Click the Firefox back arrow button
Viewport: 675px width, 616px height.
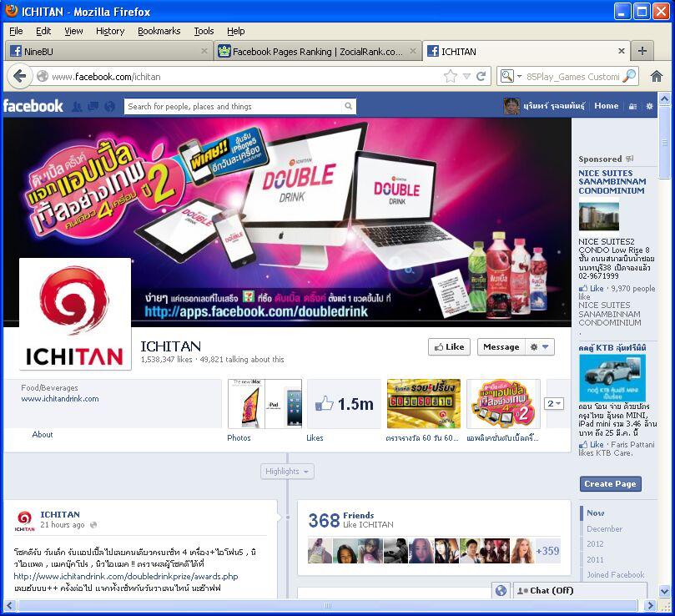[20, 76]
